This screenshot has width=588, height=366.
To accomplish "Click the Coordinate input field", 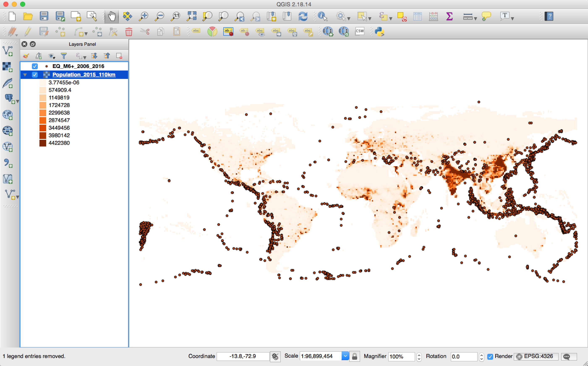I will tap(243, 356).
